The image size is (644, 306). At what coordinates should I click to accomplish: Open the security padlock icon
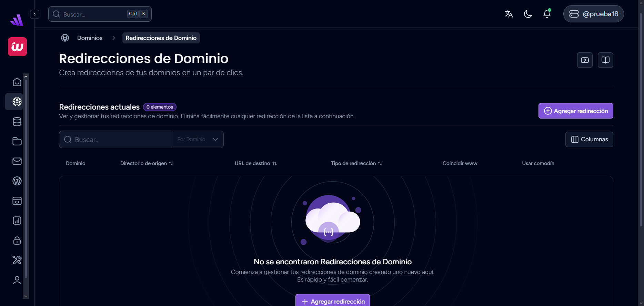[17, 241]
